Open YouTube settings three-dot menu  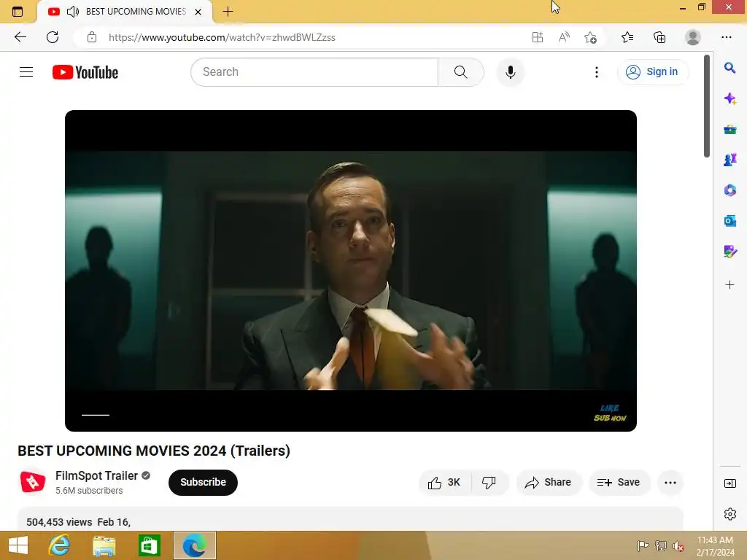(x=597, y=72)
